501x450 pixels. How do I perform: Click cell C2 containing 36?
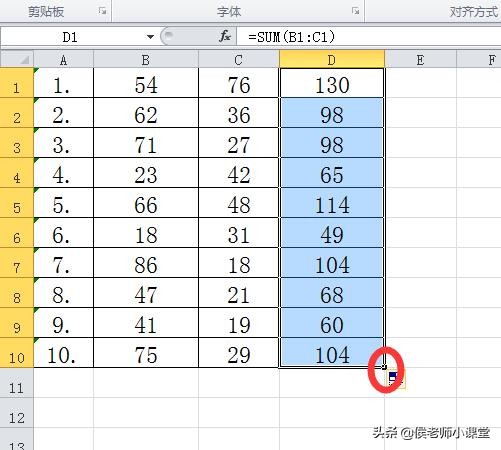(239, 113)
